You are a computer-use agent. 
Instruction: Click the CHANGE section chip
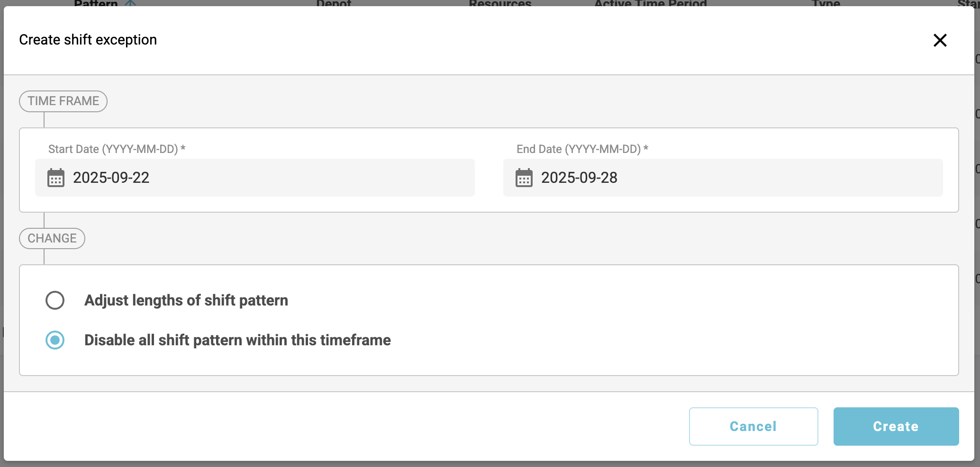point(52,238)
